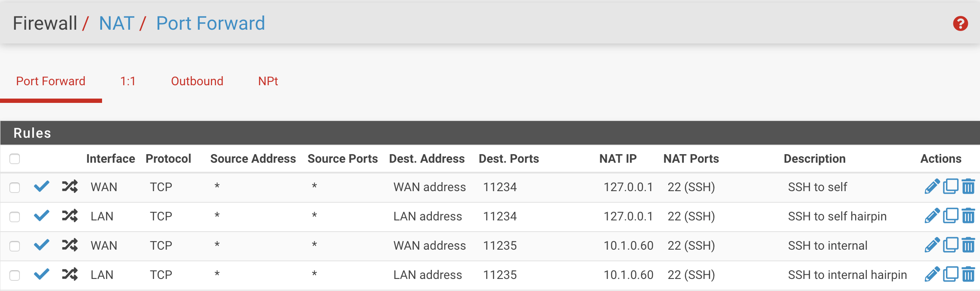The width and height of the screenshot is (980, 291).
Task: Edit the 'SSH to self' rule
Action: point(932,187)
